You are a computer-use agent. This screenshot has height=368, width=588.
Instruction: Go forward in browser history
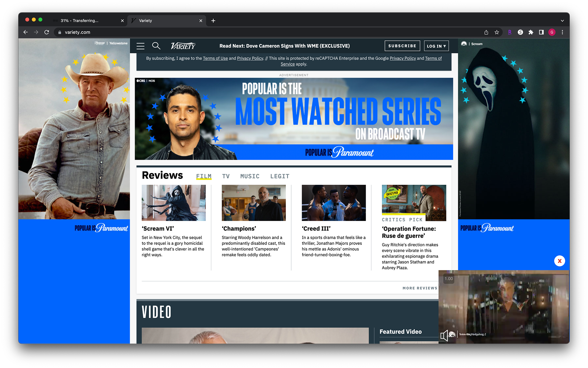tap(36, 32)
